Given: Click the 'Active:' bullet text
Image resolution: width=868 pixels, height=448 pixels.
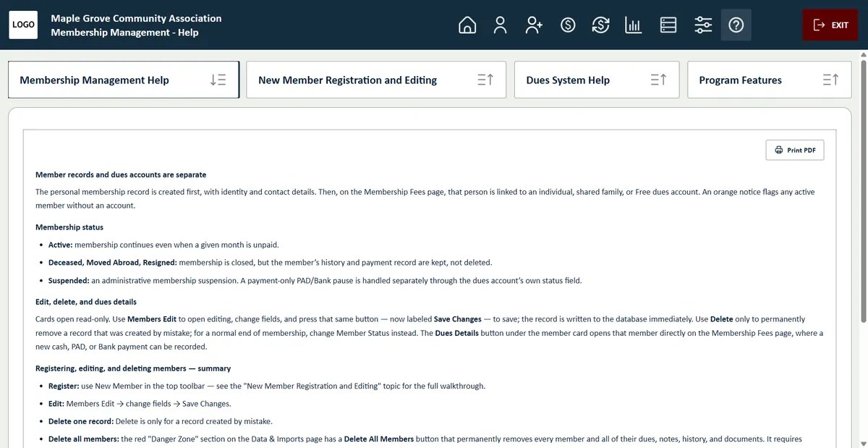Looking at the screenshot, I should tap(163, 245).
